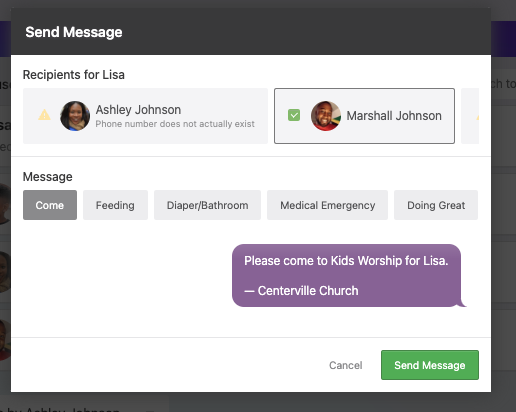Image resolution: width=516 pixels, height=412 pixels.
Task: Pick the Doing Great message template
Action: [x=436, y=205]
